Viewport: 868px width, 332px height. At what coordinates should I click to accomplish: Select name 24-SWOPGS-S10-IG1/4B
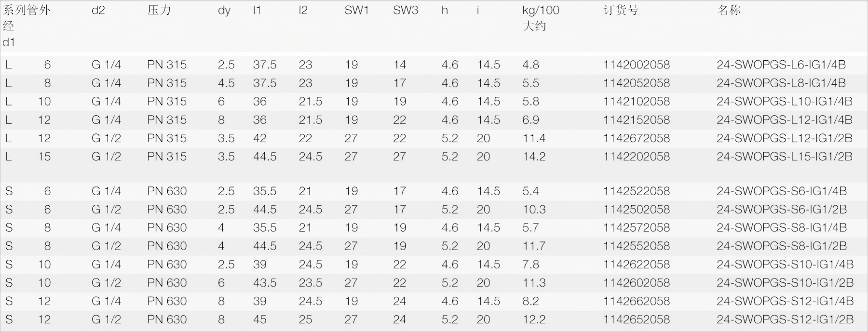click(785, 264)
